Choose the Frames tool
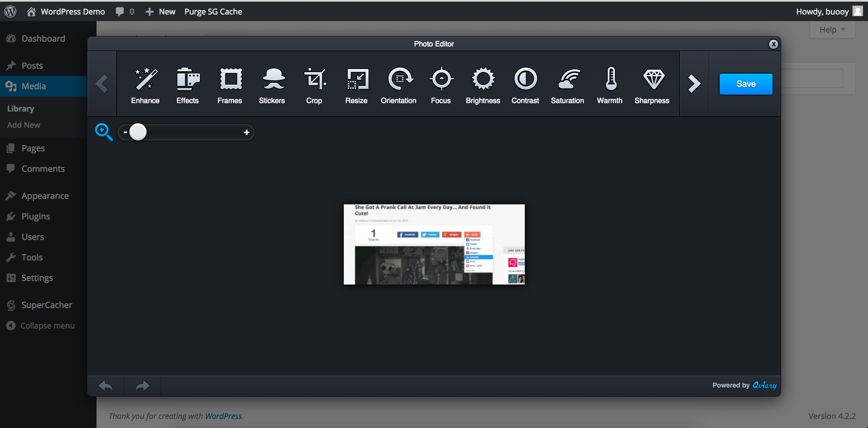This screenshot has width=868, height=428. [230, 85]
